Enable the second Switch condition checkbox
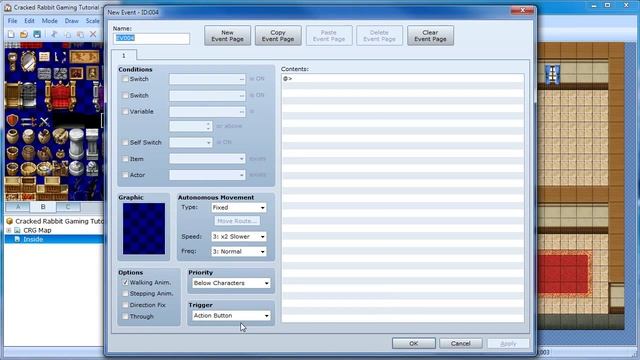The height and width of the screenshot is (360, 640). [125, 96]
